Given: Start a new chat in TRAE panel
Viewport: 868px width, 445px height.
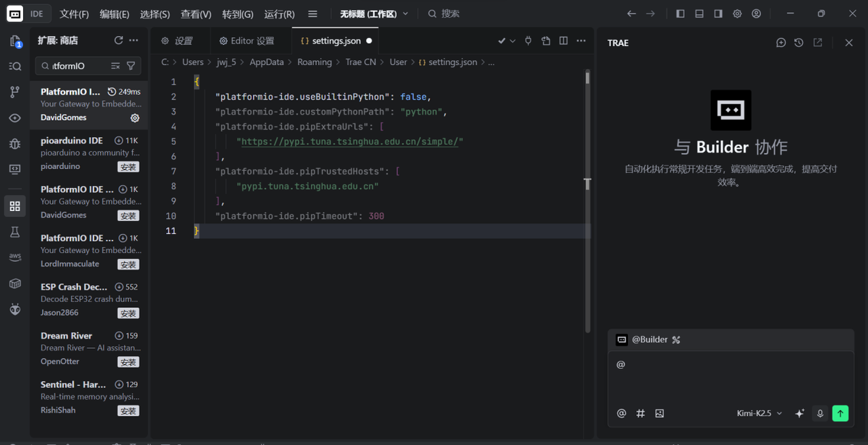Looking at the screenshot, I should 781,43.
